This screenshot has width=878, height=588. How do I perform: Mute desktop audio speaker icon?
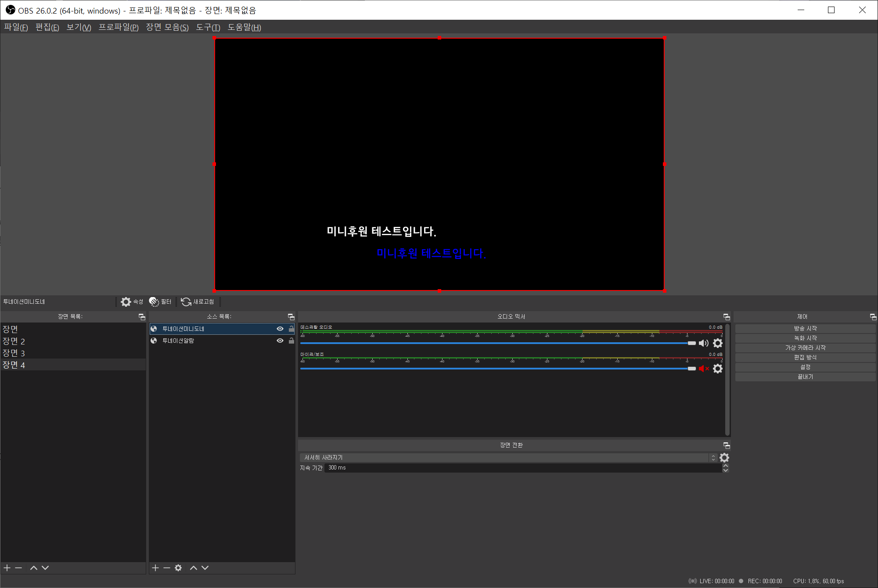coord(703,343)
